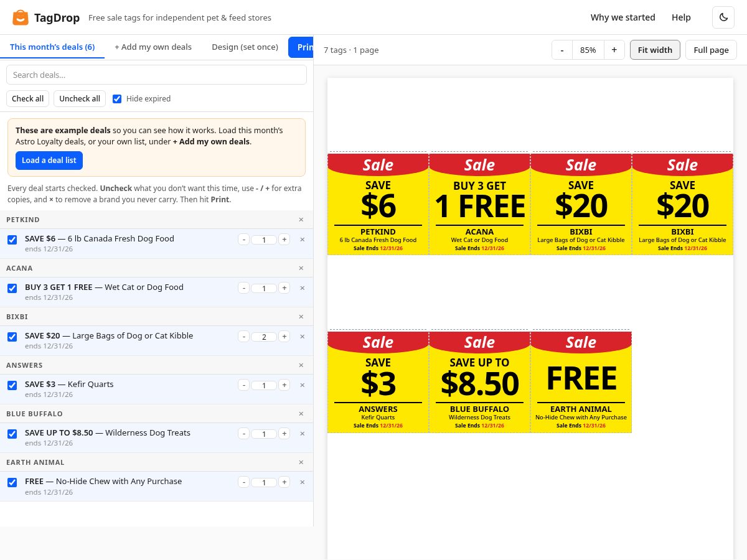Click the partially visible Print button
This screenshot has width=747, height=560.
[x=301, y=47]
